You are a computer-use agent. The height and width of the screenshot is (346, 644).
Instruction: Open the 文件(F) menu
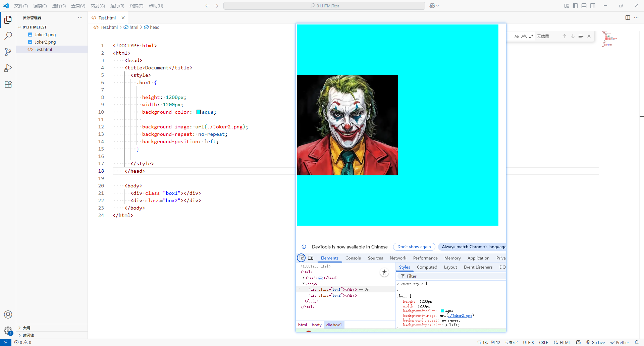21,6
